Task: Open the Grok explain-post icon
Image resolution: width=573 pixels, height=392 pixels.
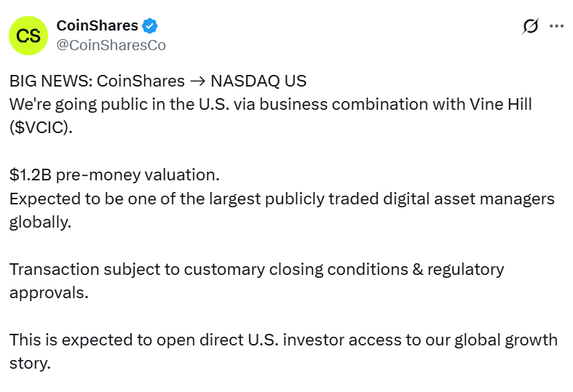Action: coord(530,26)
